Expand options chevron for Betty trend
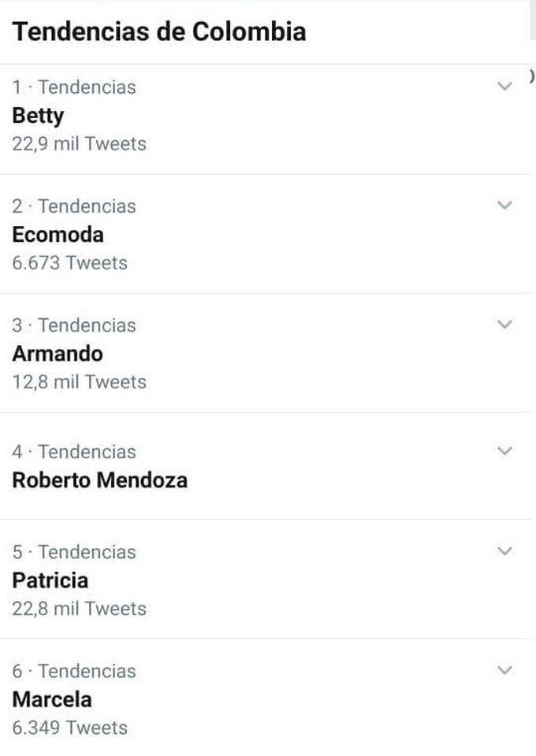This screenshot has width=536, height=756. coord(505,87)
